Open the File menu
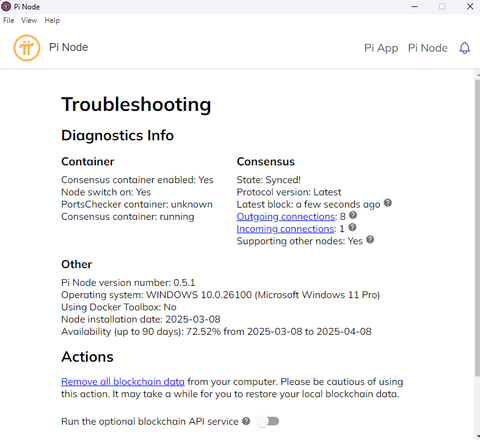This screenshot has height=440, width=480. [9, 20]
